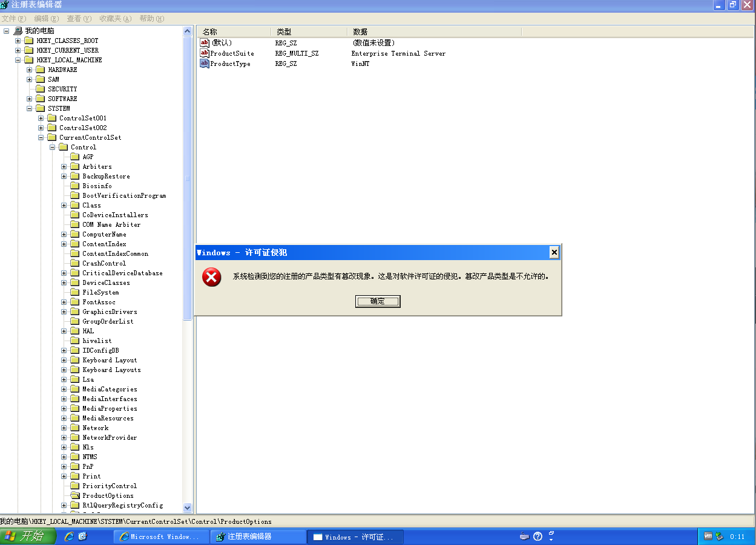Expand the HARDWARE registry key
756x545 pixels.
pos(30,69)
